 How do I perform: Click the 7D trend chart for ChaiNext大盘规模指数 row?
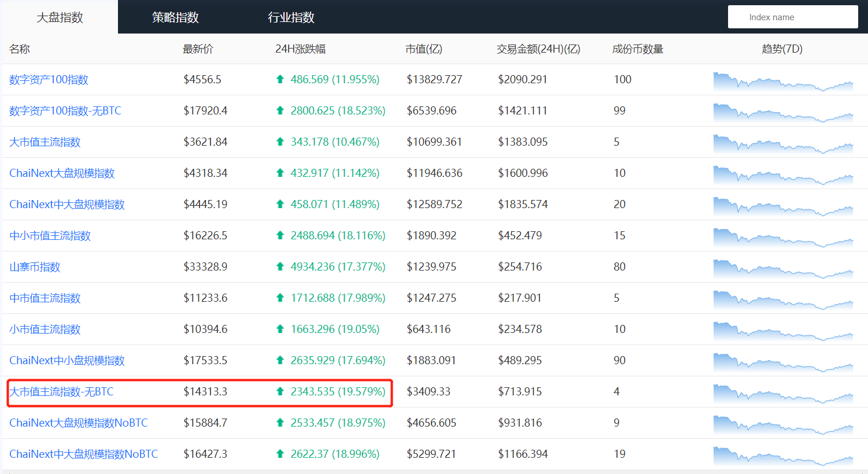pos(783,175)
